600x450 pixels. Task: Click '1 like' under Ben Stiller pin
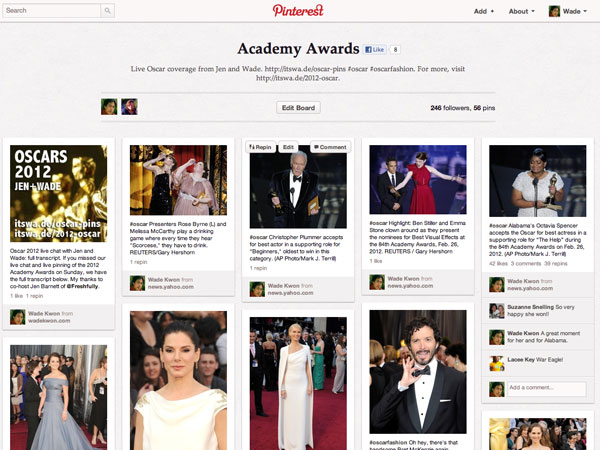376,261
